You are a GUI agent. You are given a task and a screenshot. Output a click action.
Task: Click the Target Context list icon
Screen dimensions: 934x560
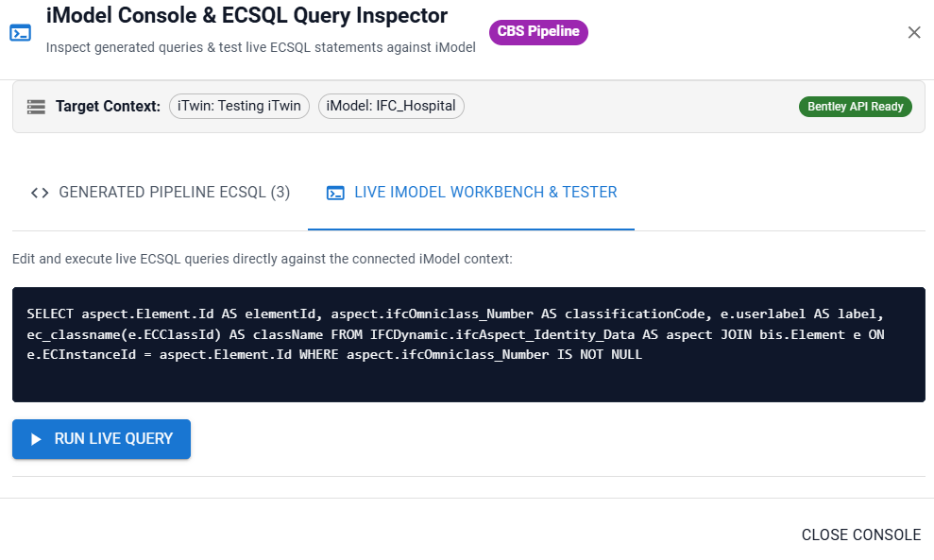36,107
